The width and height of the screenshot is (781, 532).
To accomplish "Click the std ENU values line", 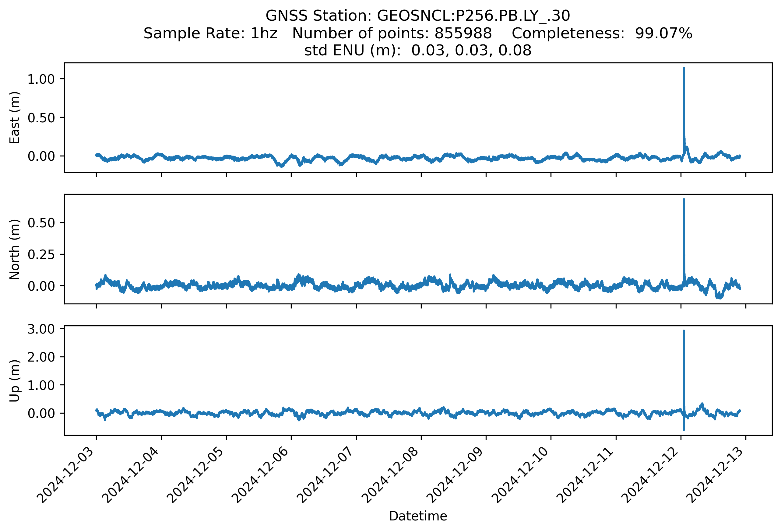I will click(418, 51).
